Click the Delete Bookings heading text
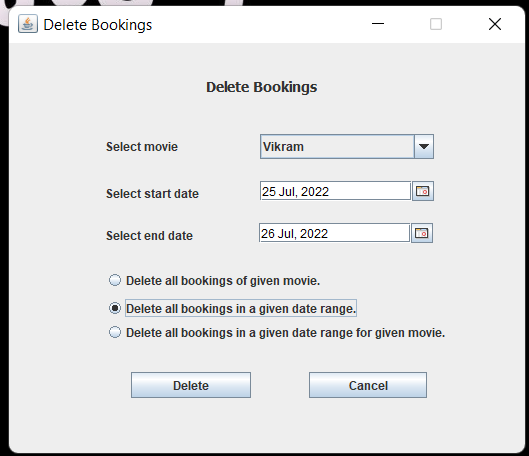The image size is (529, 456). [x=262, y=87]
